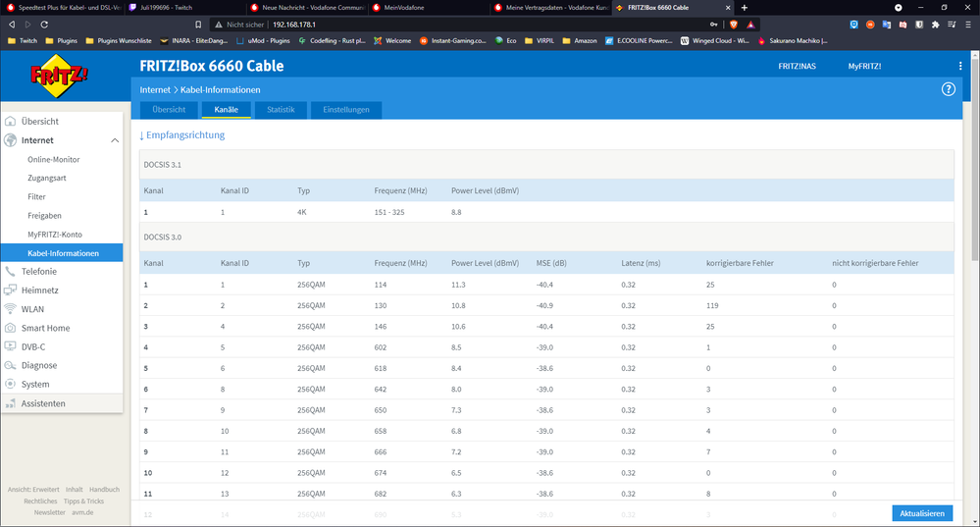Click the Aktualisieren button
Viewport: 980px width, 527px height.
pyautogui.click(x=922, y=513)
